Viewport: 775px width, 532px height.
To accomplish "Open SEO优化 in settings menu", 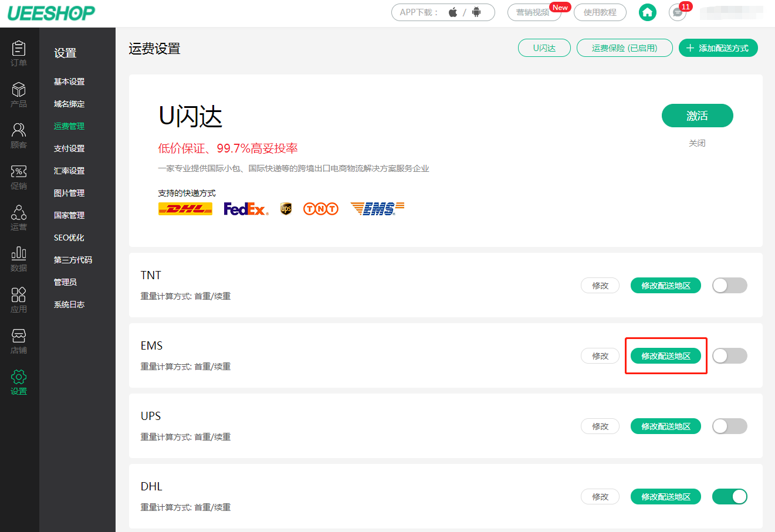I will [69, 238].
